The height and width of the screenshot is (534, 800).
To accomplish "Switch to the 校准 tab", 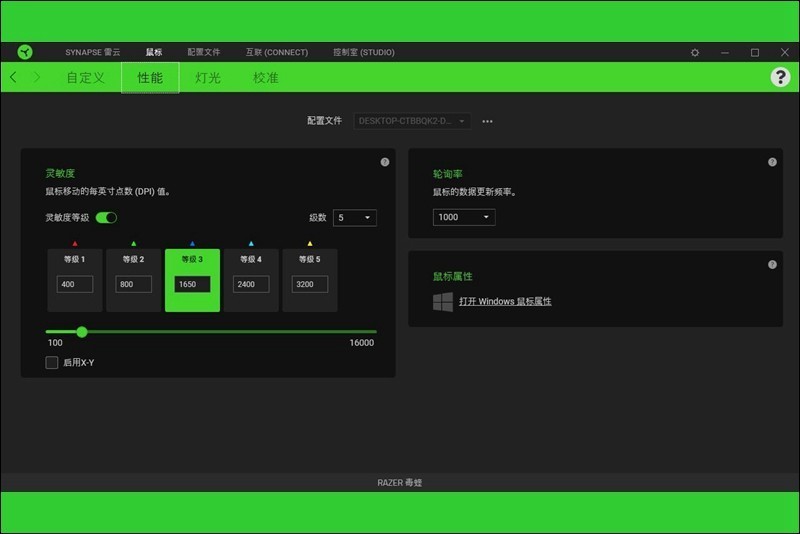I will click(265, 78).
